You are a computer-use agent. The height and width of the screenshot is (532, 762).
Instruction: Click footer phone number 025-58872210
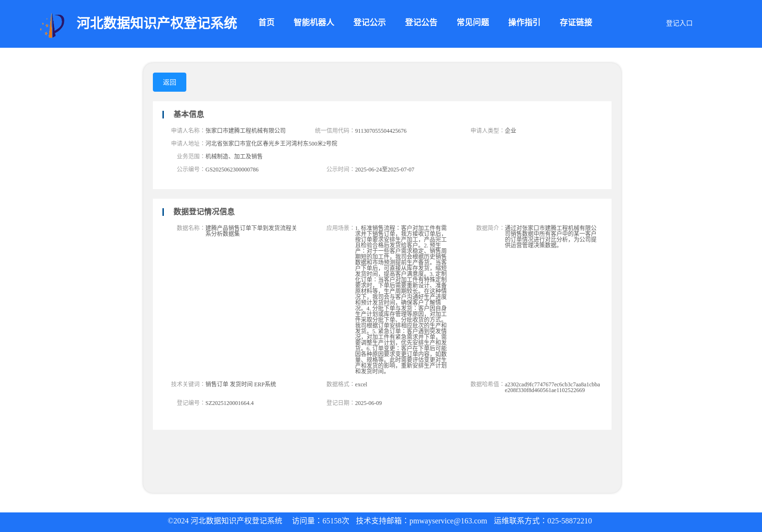coord(569,521)
